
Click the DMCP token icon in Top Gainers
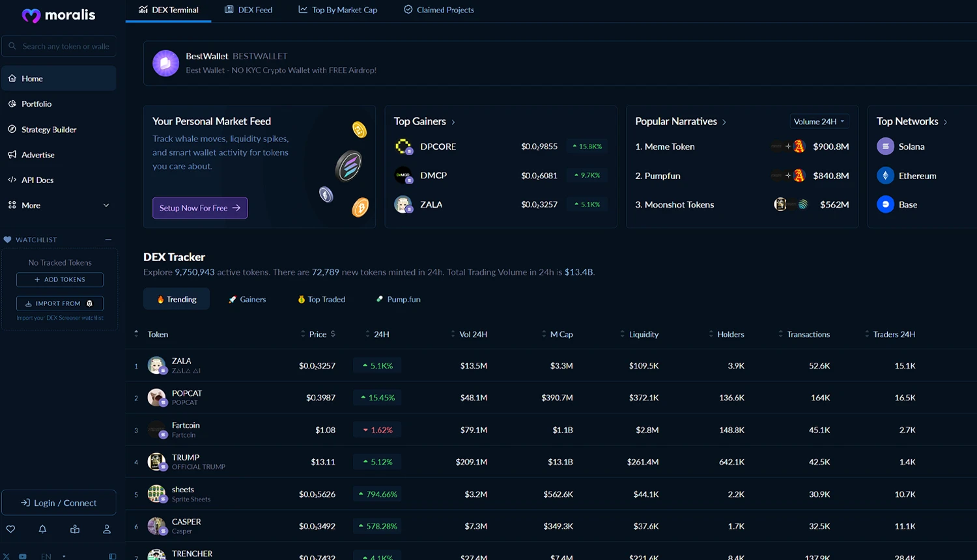[x=404, y=175]
